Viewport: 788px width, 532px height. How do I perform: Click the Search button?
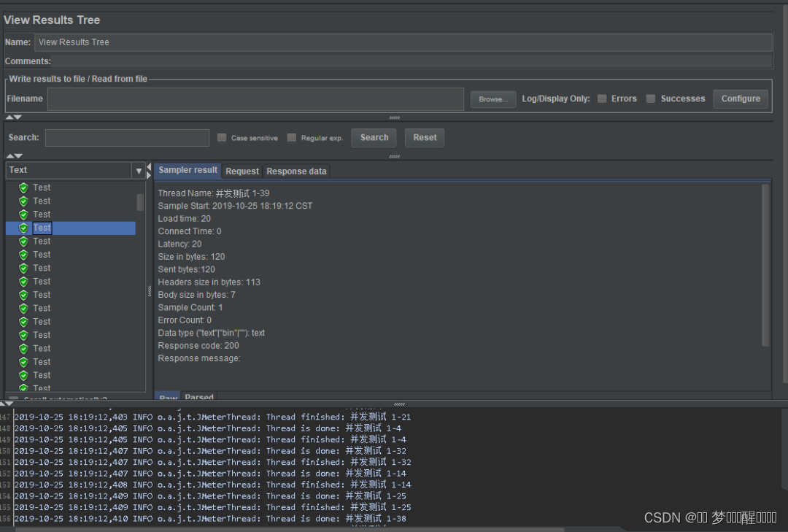pos(374,138)
